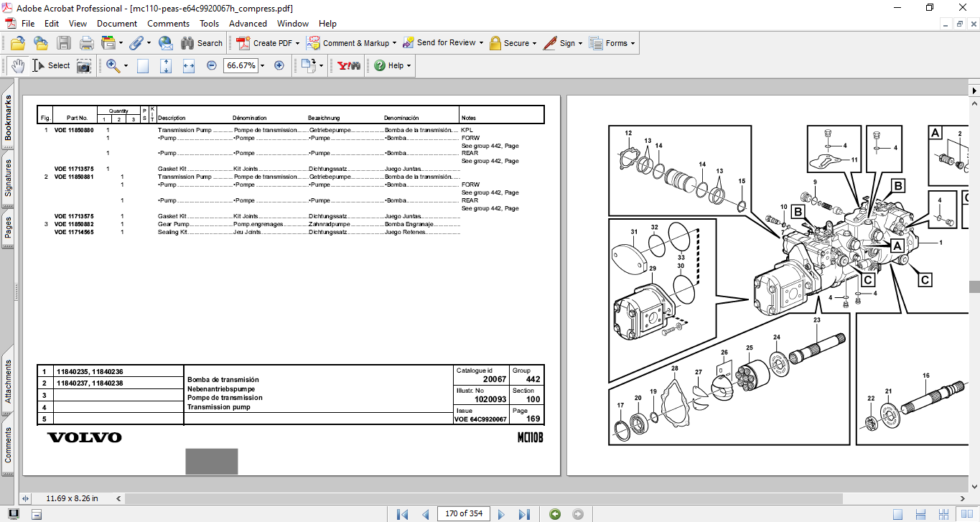
Task: Click the Print icon in toolbar
Action: [x=86, y=43]
